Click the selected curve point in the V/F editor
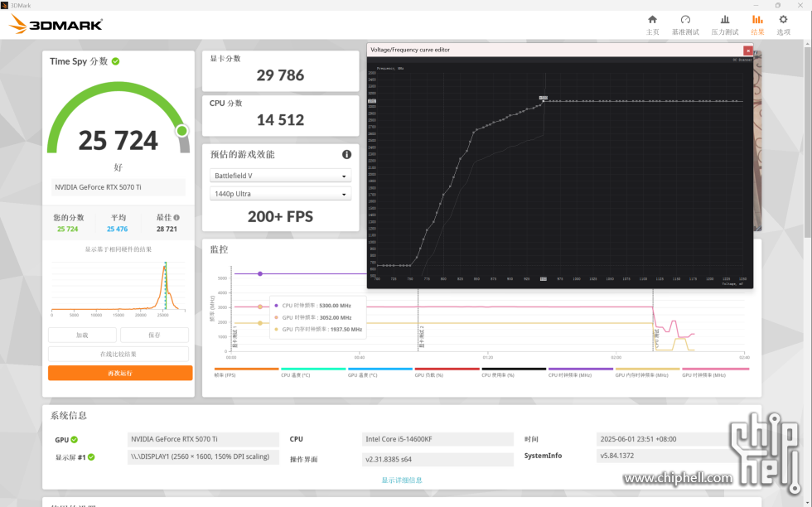Screen dimensions: 812x507 point(544,100)
